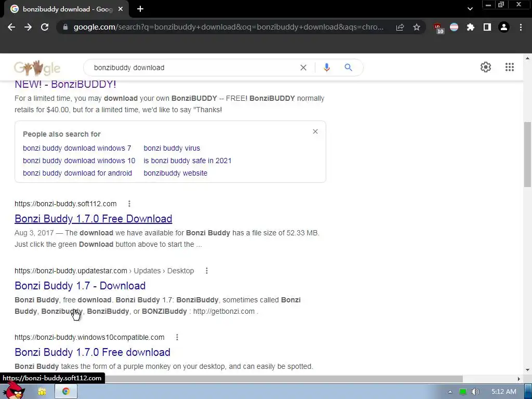
Task: Start voice search with microphone
Action: [x=326, y=68]
